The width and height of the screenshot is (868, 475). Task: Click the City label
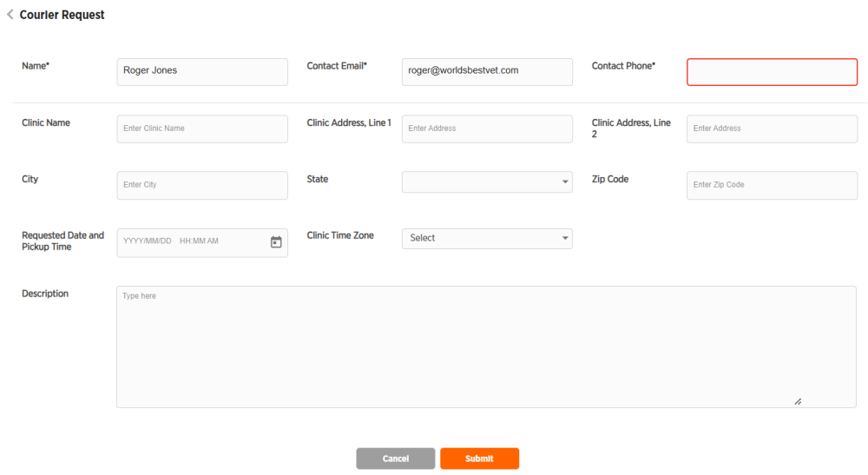click(x=30, y=180)
